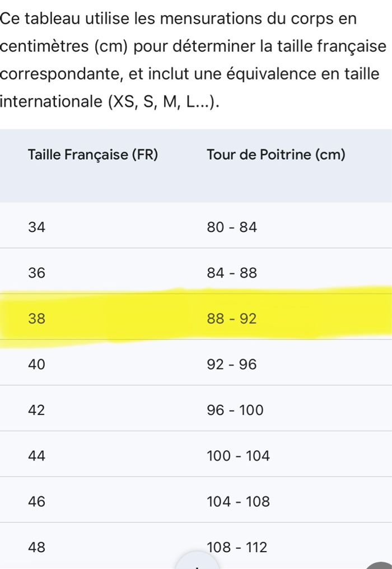Click size 48 in the last row
The image size is (392, 569).
pos(37,547)
